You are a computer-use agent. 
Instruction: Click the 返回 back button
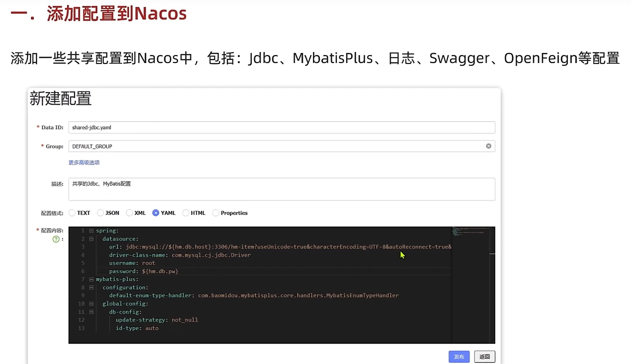[485, 357]
